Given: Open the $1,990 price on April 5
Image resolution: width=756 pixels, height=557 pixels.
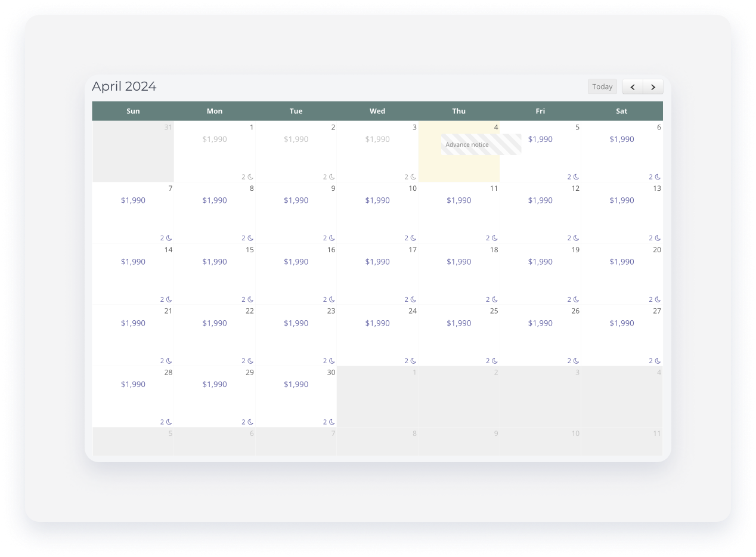Looking at the screenshot, I should [x=540, y=139].
